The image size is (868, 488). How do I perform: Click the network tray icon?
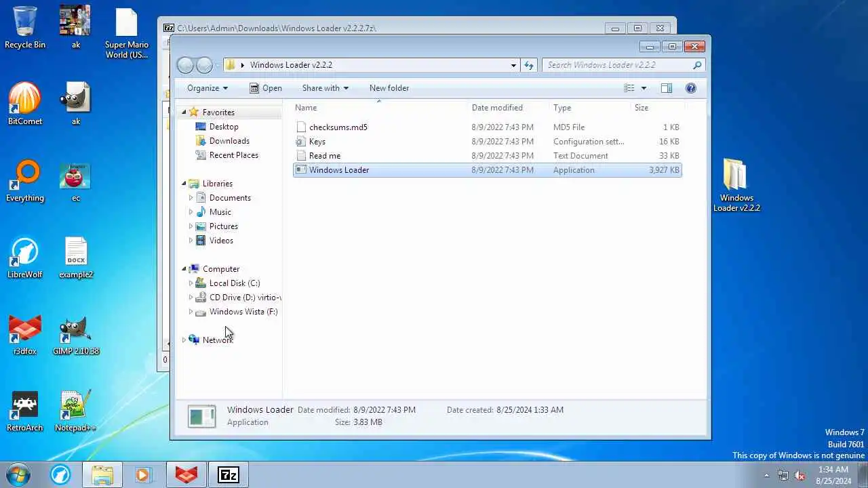tap(783, 476)
